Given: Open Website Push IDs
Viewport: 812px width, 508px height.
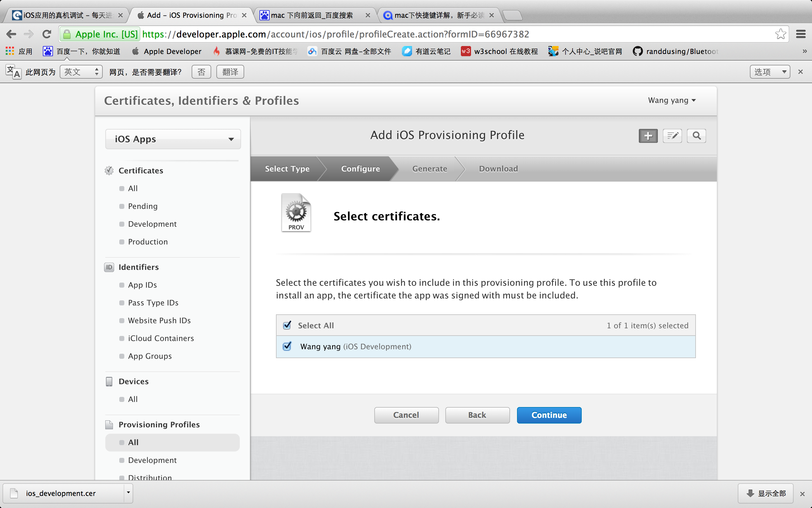Looking at the screenshot, I should point(159,320).
